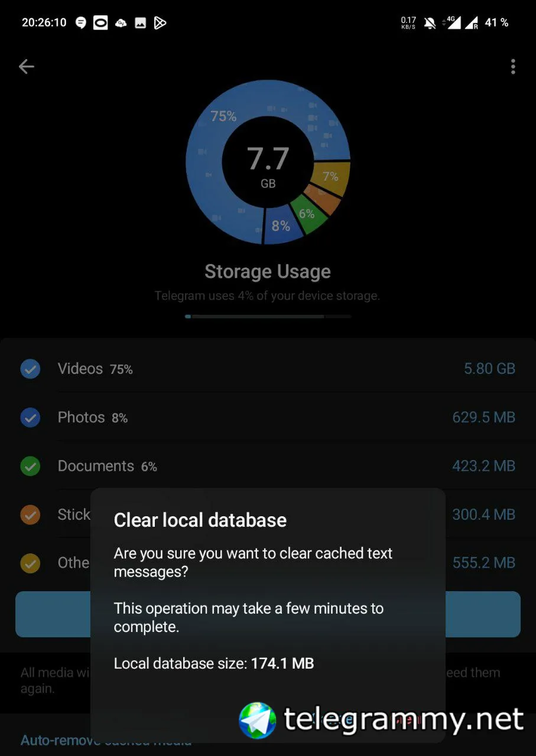Click the device storage usage progress bar
This screenshot has height=756, width=536.
click(x=268, y=317)
